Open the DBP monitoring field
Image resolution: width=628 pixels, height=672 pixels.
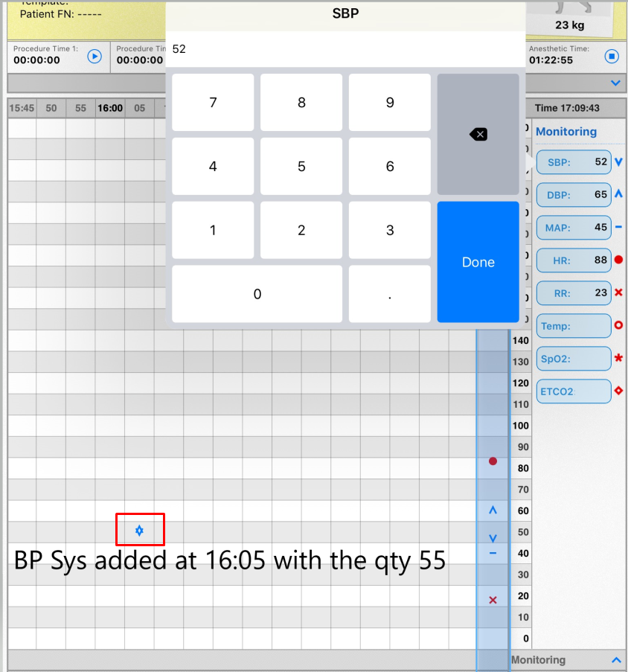(574, 194)
